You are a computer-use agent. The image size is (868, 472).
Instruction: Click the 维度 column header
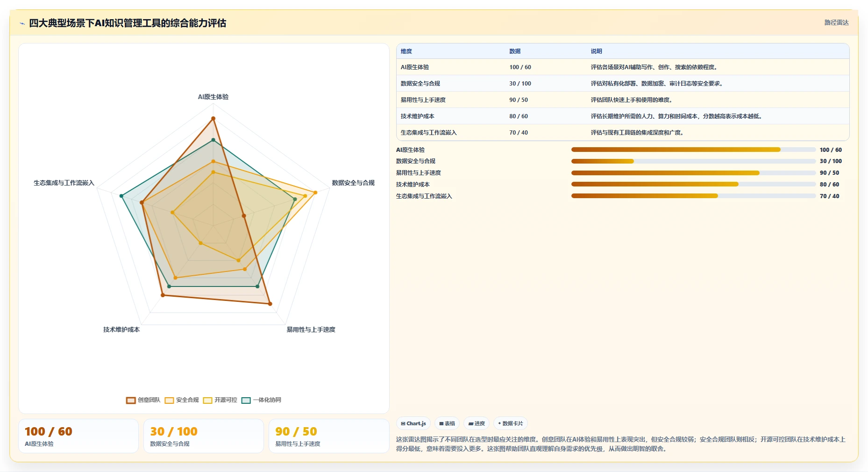406,51
